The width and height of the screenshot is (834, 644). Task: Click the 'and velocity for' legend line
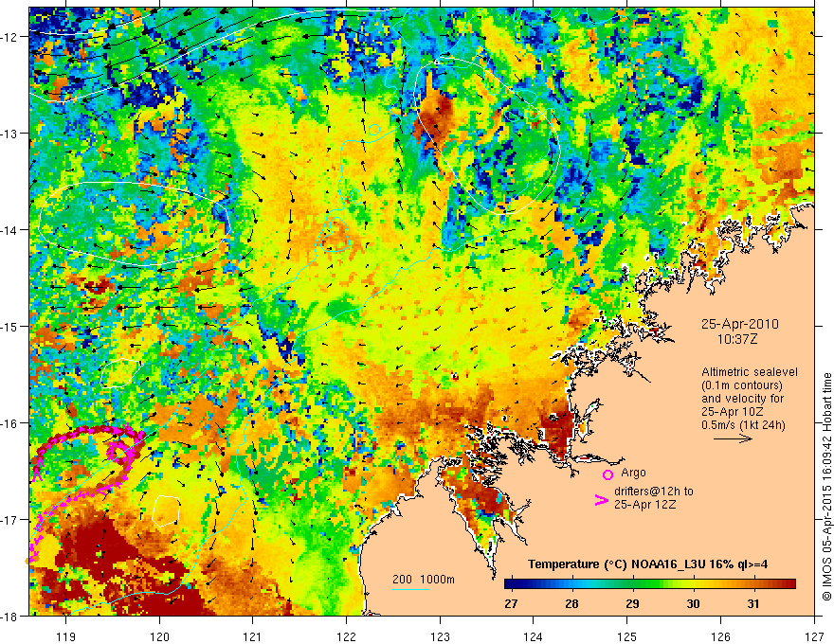pyautogui.click(x=742, y=399)
